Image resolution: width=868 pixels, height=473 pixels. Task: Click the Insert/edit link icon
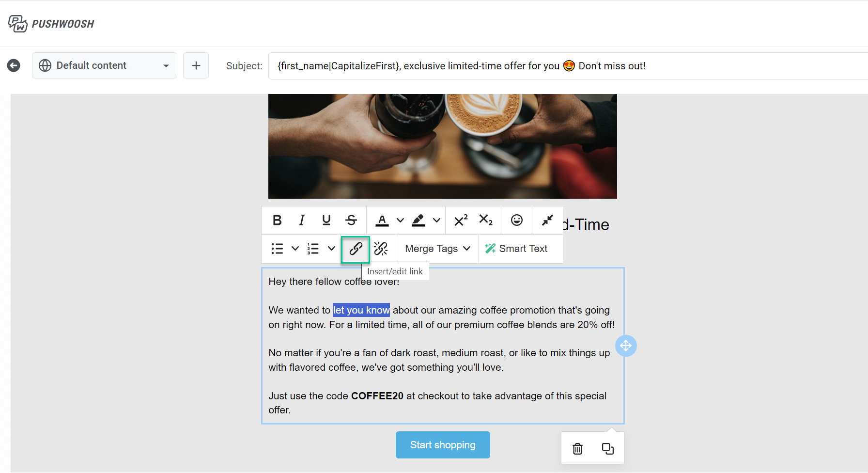pyautogui.click(x=356, y=249)
